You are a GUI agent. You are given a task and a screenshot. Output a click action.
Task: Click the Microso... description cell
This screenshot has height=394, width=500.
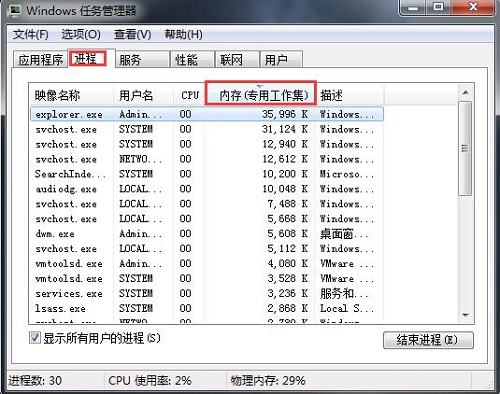coord(347,174)
